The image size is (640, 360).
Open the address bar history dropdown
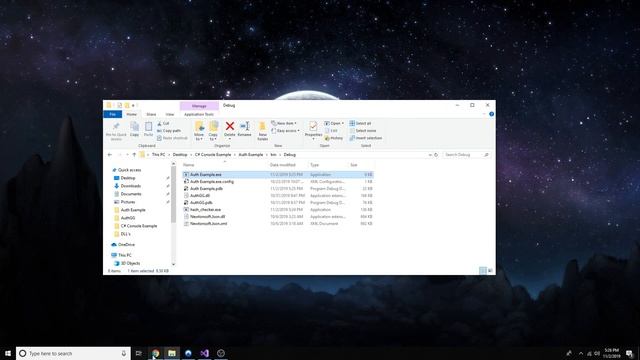click(430, 155)
